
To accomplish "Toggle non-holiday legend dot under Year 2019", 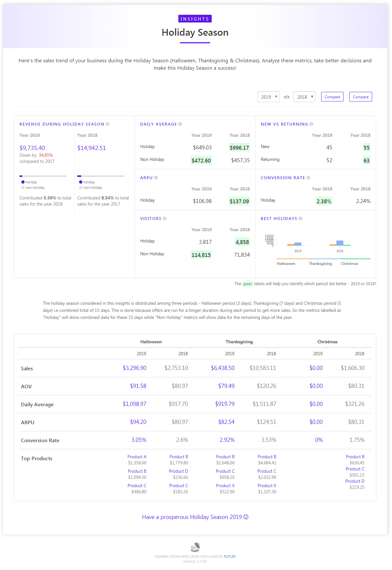I will 23,188.
